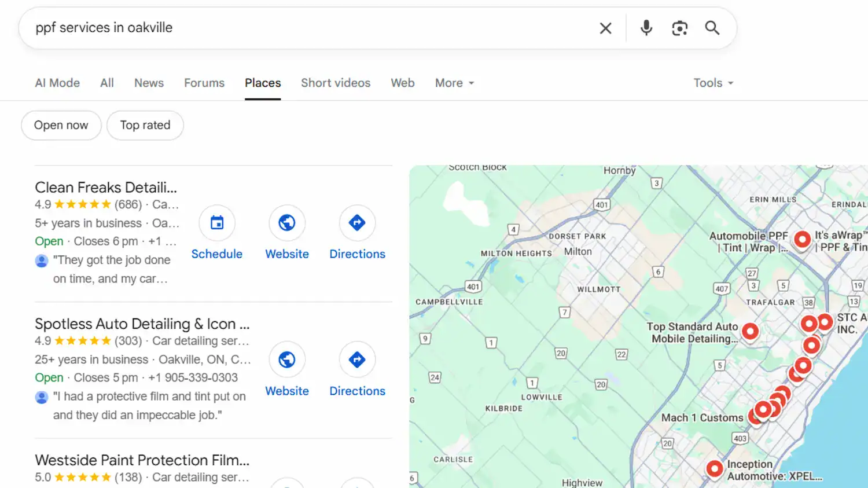Select the Places tab

pos(263,83)
